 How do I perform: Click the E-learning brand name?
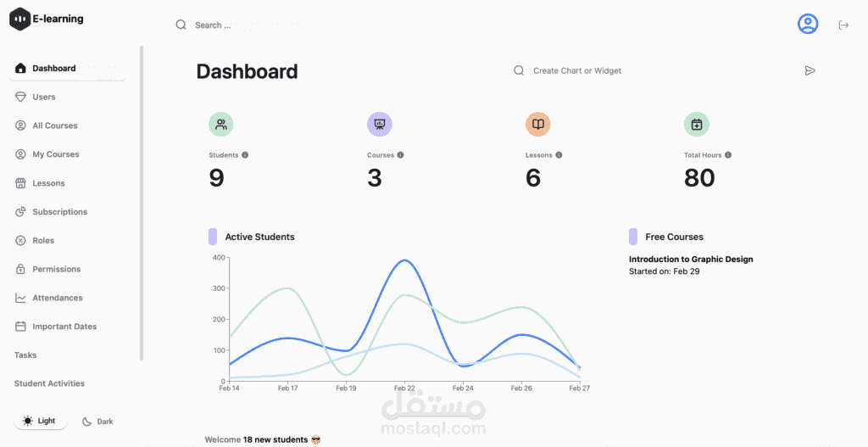(x=58, y=19)
